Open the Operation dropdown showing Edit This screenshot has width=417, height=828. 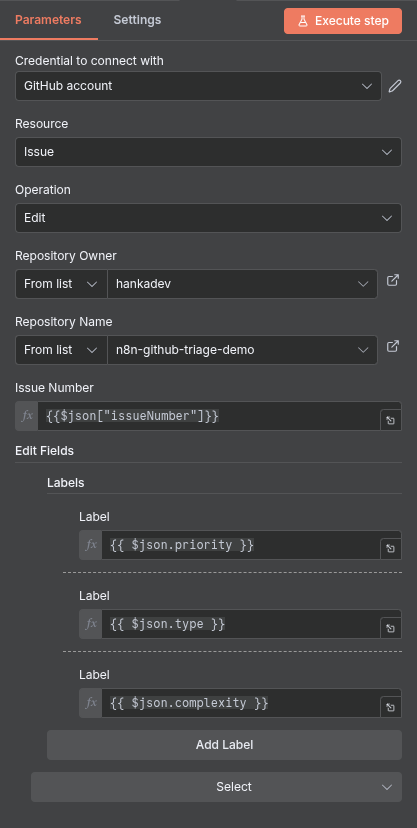(x=208, y=218)
